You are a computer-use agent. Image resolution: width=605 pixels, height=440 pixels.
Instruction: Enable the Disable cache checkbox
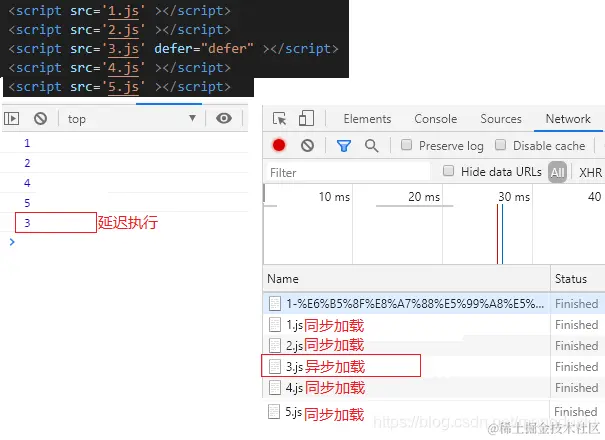pyautogui.click(x=500, y=145)
